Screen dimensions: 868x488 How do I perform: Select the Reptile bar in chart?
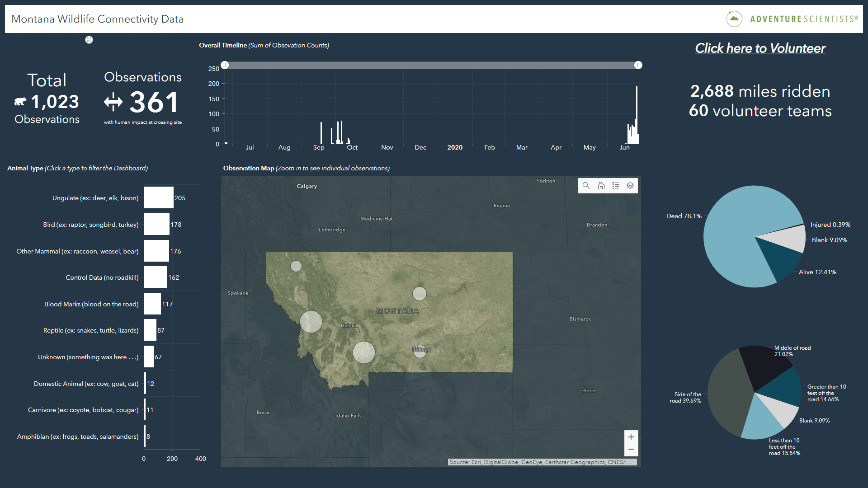pos(150,330)
